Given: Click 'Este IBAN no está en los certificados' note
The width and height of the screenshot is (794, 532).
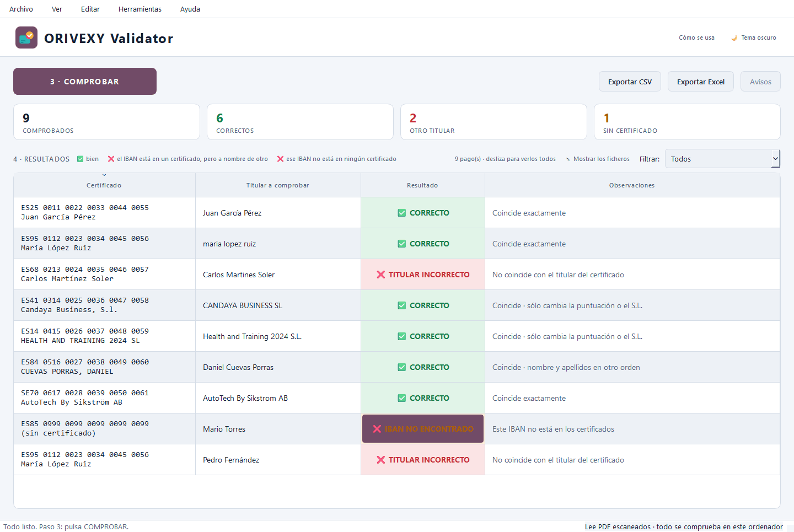Looking at the screenshot, I should [x=553, y=429].
